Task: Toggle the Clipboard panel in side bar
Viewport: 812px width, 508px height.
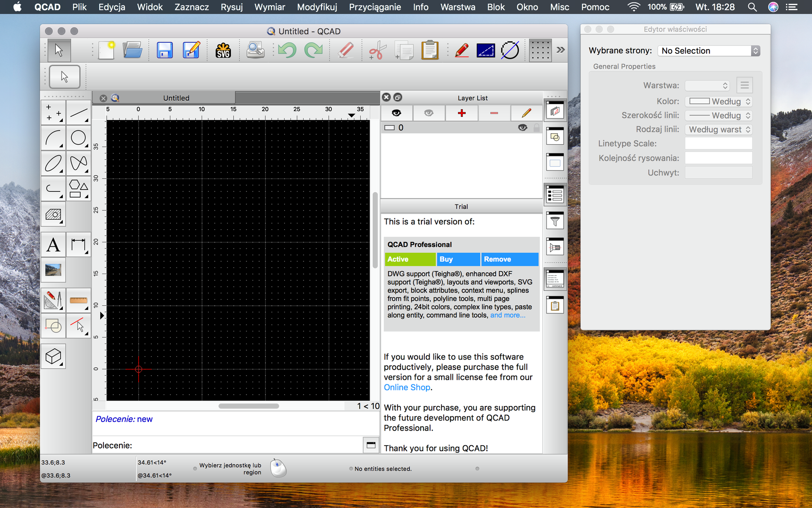Action: click(555, 305)
